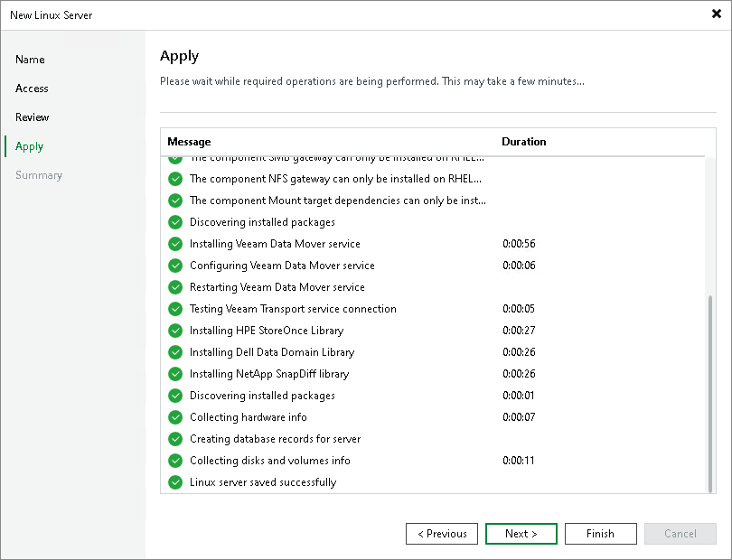Select 'Installing Dell Data Domain Library' row text
732x560 pixels.
272,352
